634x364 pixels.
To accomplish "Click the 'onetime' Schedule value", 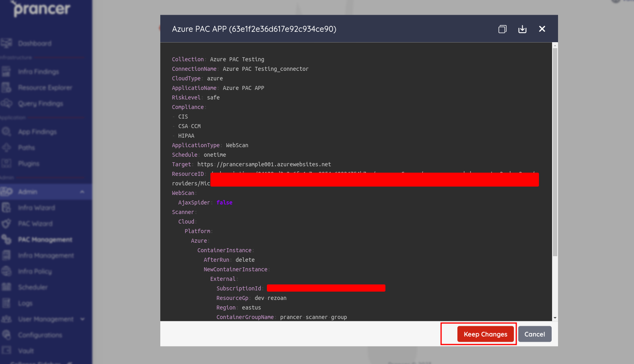I will 215,155.
